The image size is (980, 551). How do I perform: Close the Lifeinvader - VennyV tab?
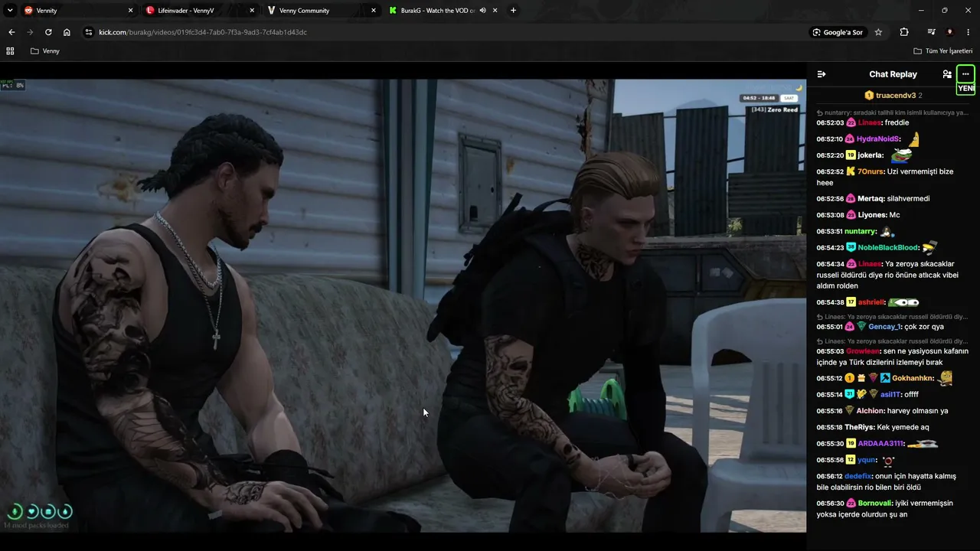pos(252,11)
